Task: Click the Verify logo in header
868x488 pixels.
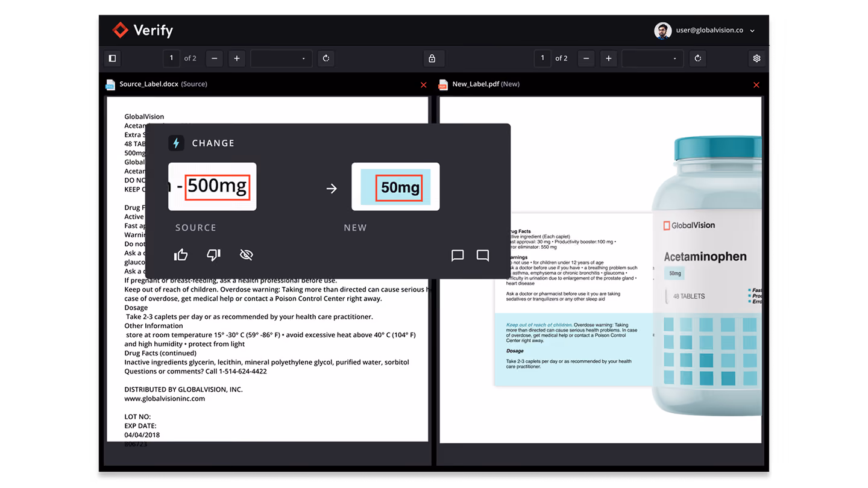Action: click(143, 30)
